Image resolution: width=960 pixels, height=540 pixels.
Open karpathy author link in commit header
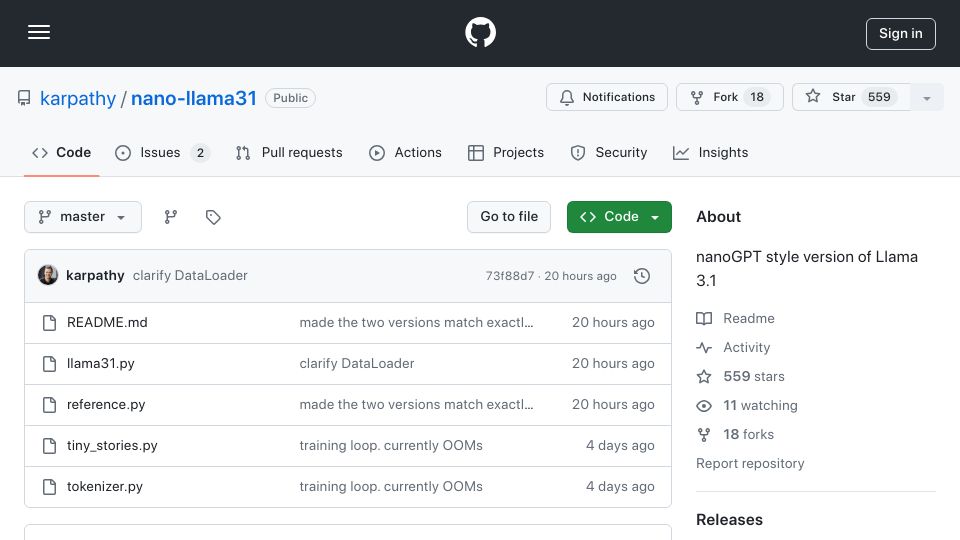click(x=95, y=276)
